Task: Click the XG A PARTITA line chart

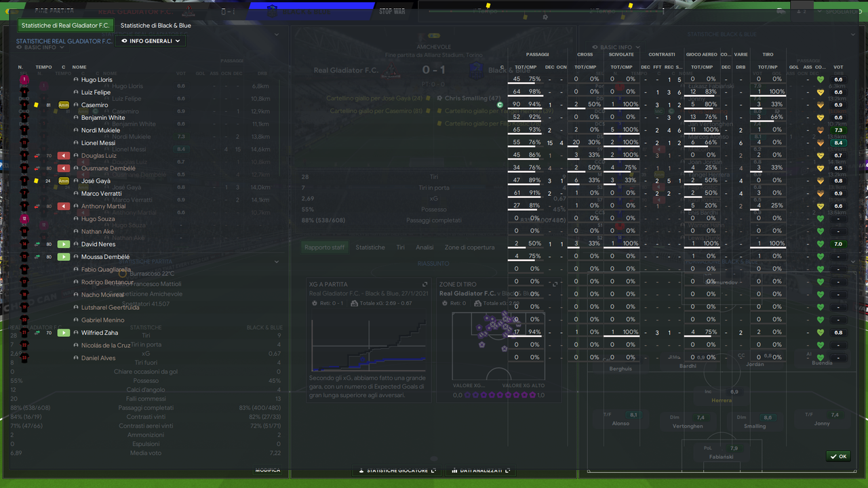Action: coord(368,345)
